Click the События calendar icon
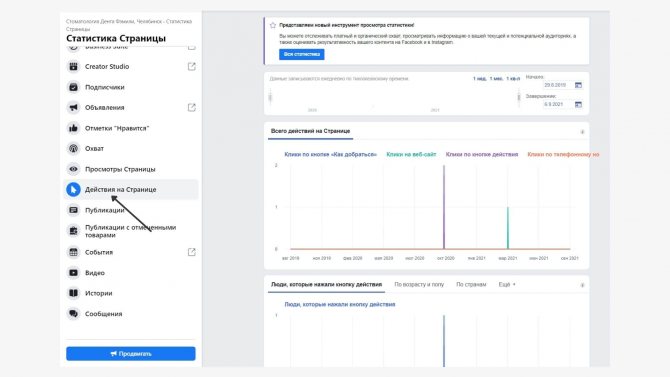Viewport: 670px width, 377px height. coord(73,252)
